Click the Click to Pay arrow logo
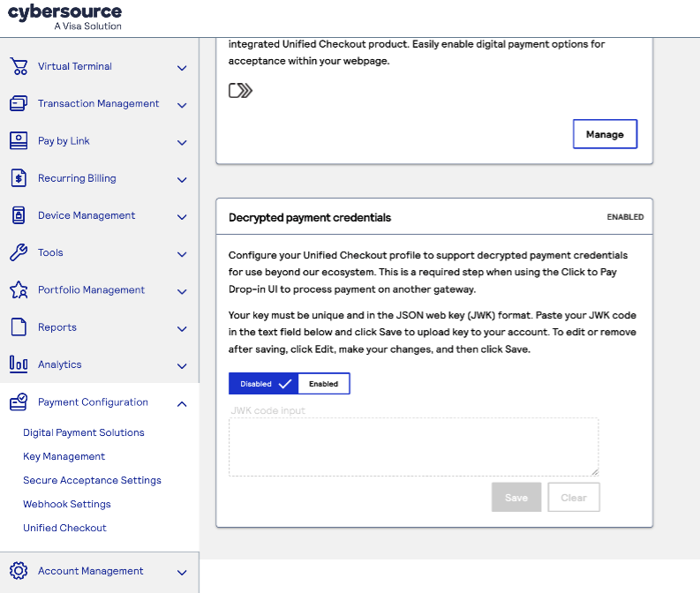700x593 pixels. (240, 90)
